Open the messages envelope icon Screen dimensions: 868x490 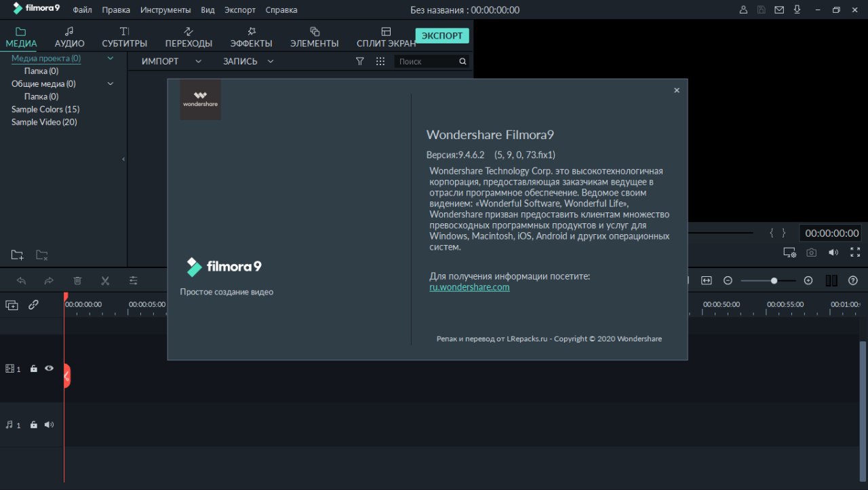click(779, 10)
